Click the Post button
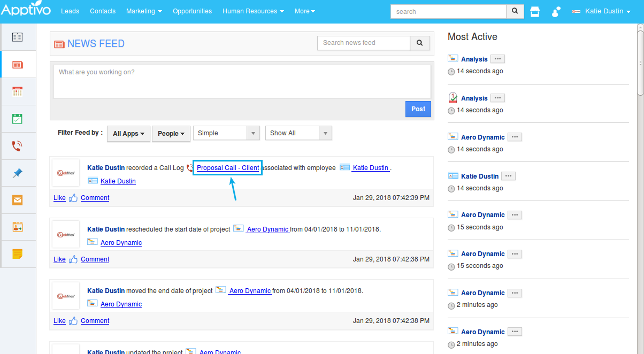644x354 pixels. point(418,109)
